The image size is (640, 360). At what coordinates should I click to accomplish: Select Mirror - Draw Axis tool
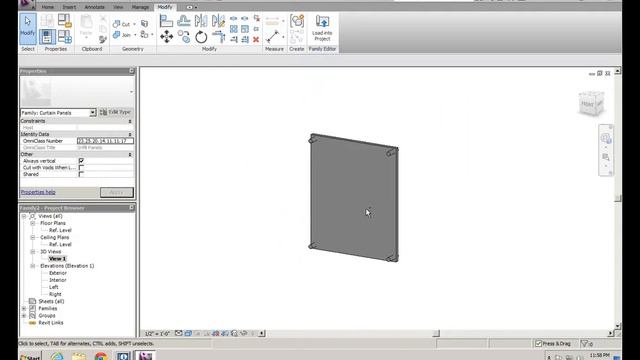coord(218,20)
